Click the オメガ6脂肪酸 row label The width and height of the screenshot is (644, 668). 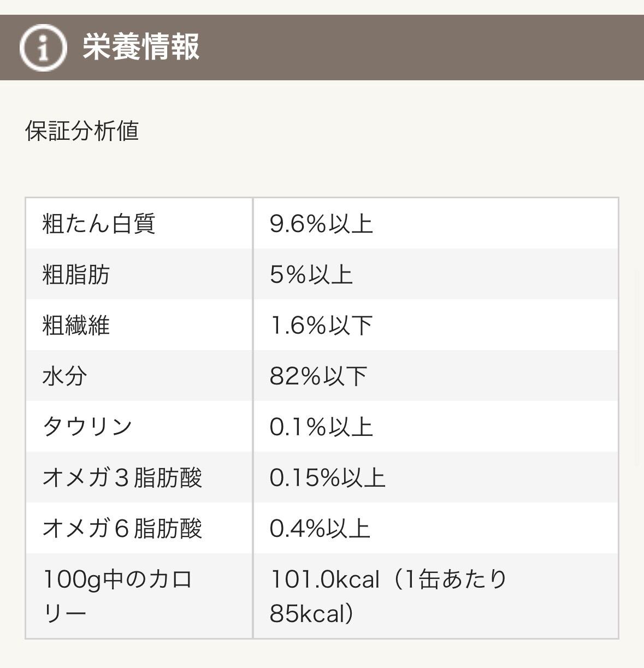[x=122, y=528]
